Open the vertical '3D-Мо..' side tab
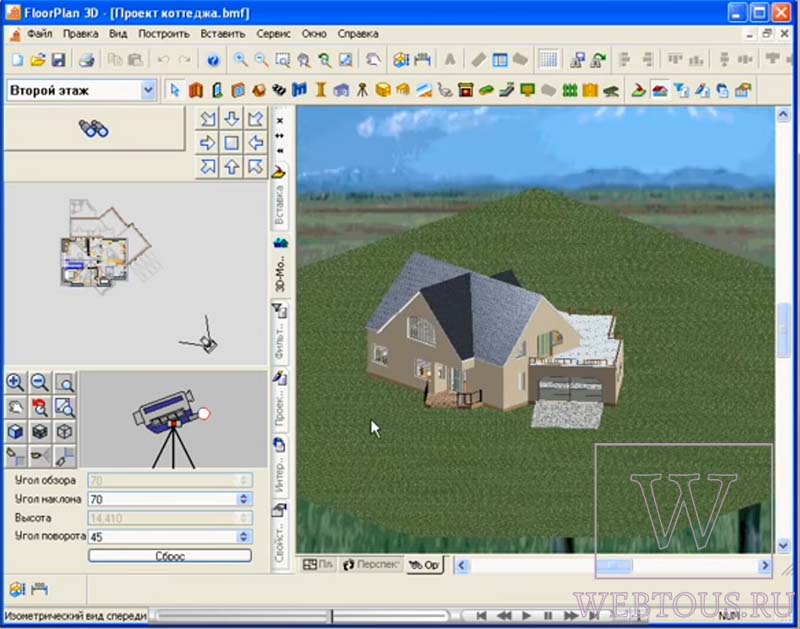Viewport: 800px width, 629px height. click(280, 265)
